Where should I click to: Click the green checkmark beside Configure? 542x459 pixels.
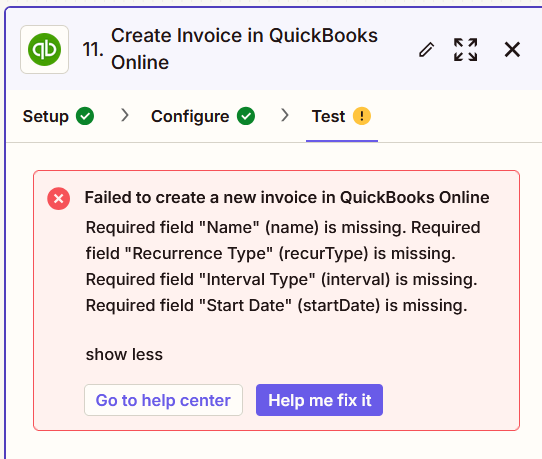click(x=246, y=116)
